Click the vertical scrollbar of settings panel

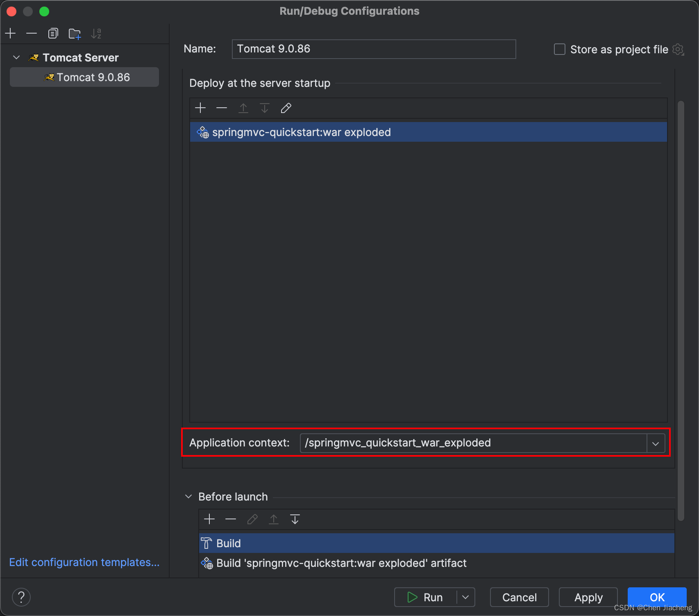681,311
